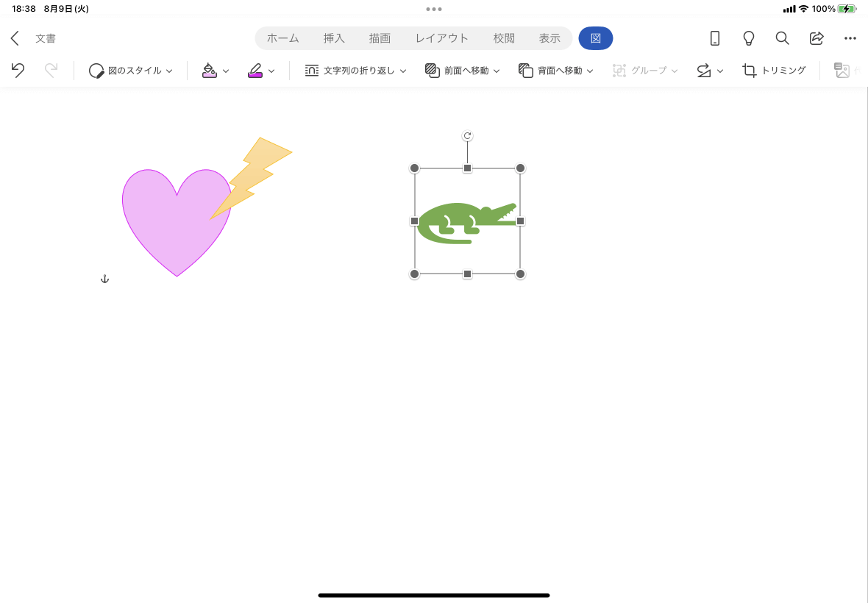Click the rotation handle above the crocodile

point(467,135)
